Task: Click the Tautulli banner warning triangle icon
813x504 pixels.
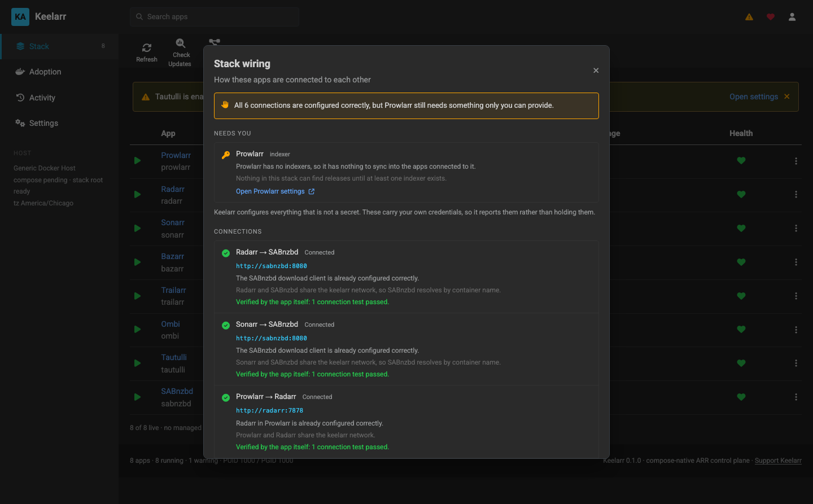Action: (x=146, y=97)
